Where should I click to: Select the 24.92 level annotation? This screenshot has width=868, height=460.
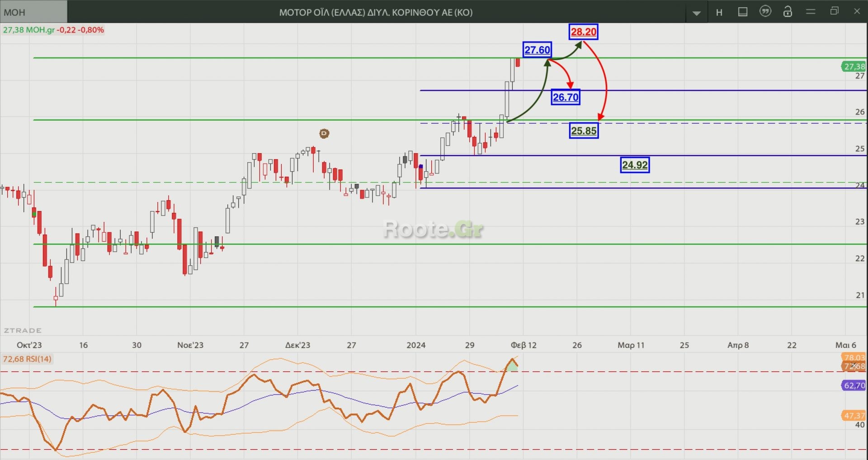coord(634,165)
